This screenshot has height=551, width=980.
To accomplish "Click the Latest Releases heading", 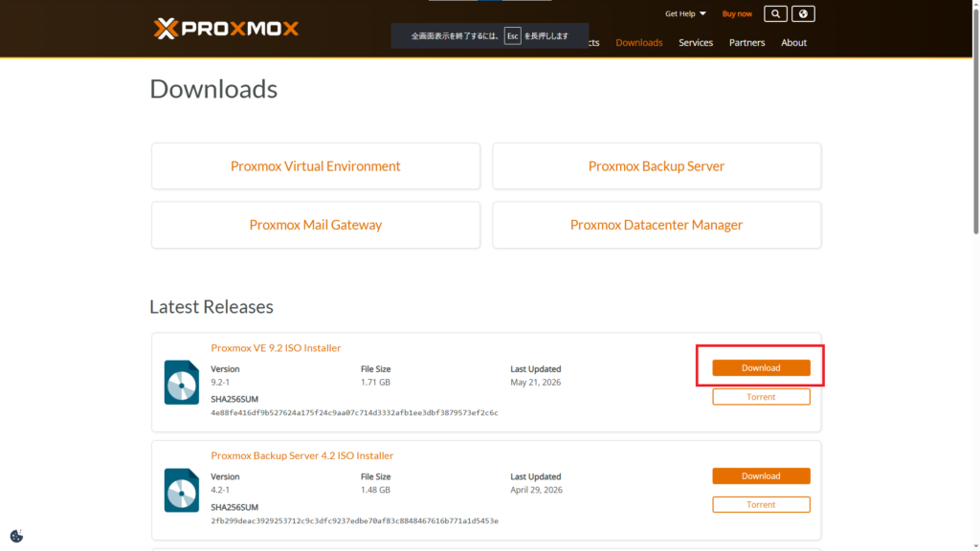I will pos(212,307).
